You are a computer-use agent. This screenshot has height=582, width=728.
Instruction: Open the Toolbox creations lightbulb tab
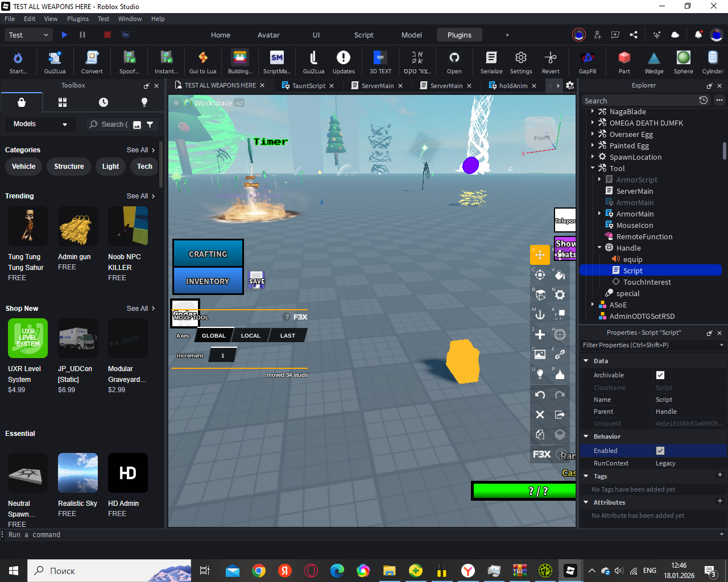click(144, 102)
